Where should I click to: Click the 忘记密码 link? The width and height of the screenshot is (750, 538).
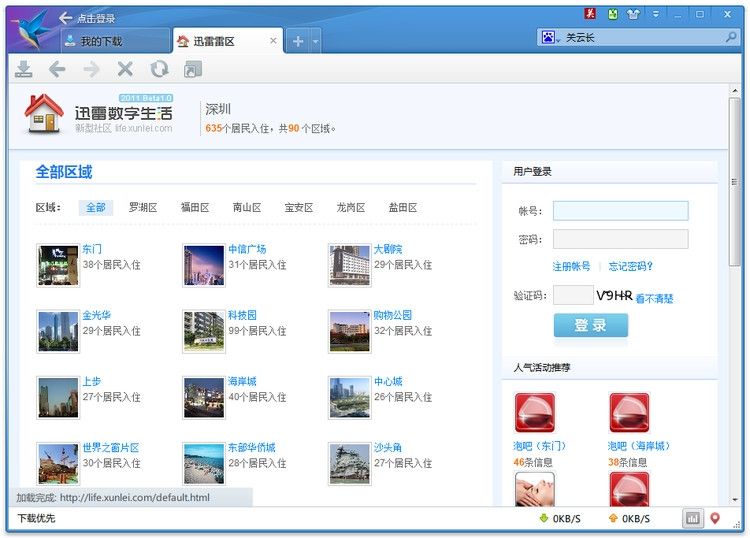[x=630, y=266]
